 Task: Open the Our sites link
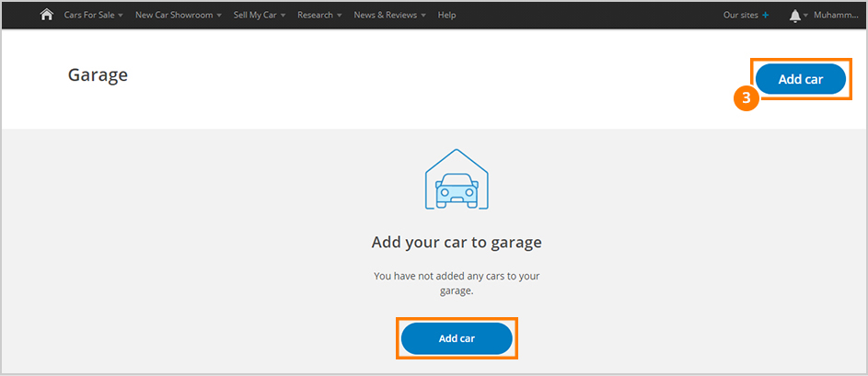pos(741,16)
